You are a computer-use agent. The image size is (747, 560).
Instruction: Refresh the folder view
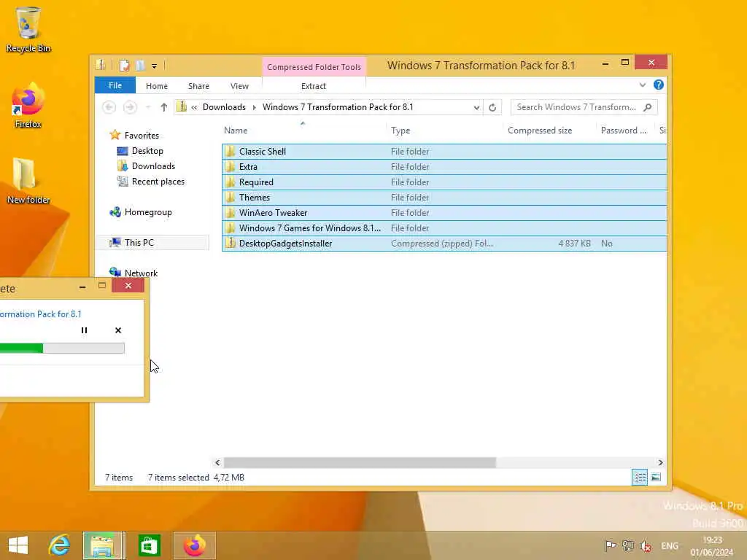(x=492, y=108)
